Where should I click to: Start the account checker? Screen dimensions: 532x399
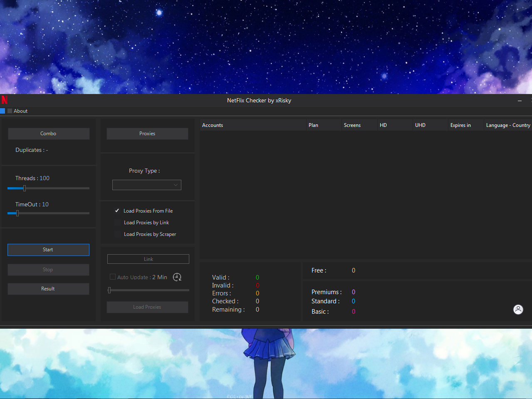pos(48,250)
